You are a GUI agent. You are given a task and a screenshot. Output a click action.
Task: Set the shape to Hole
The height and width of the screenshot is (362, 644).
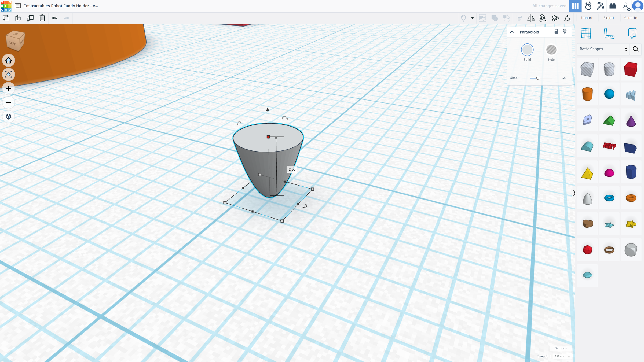point(551,50)
